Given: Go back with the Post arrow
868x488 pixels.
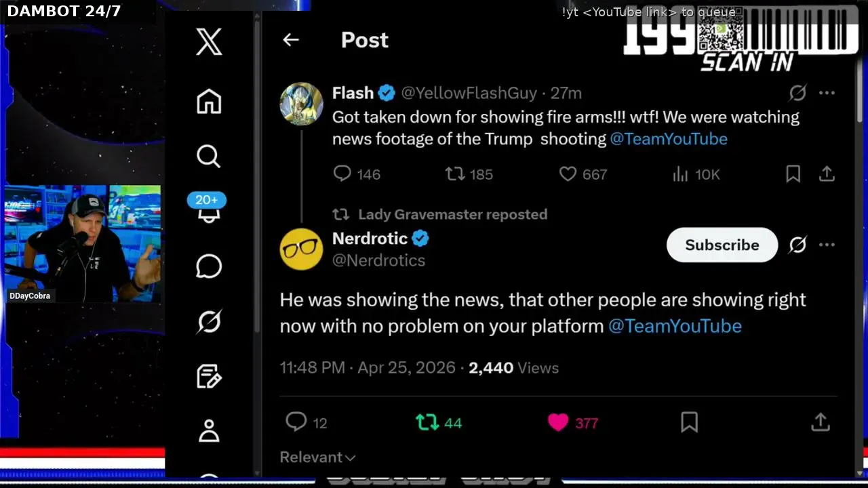Looking at the screenshot, I should [x=291, y=40].
